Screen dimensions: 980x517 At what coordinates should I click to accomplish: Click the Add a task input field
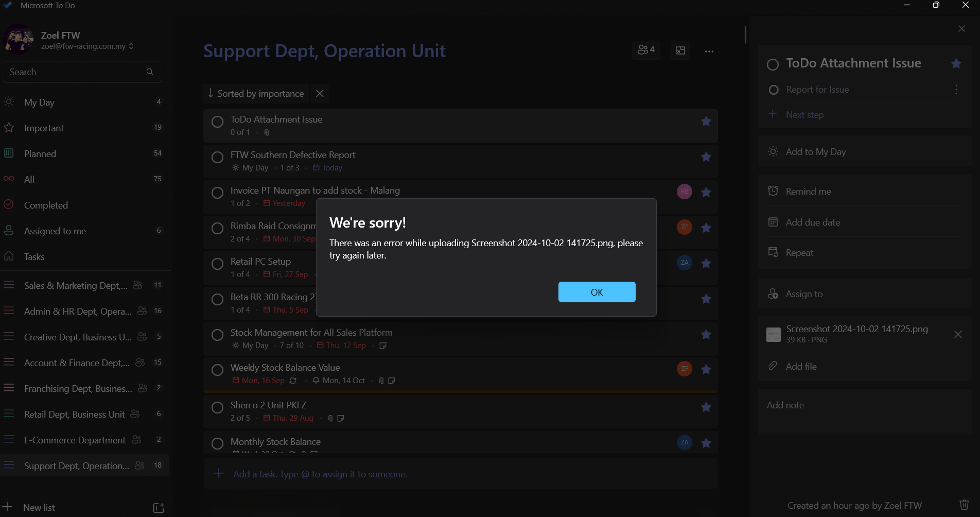click(x=461, y=474)
